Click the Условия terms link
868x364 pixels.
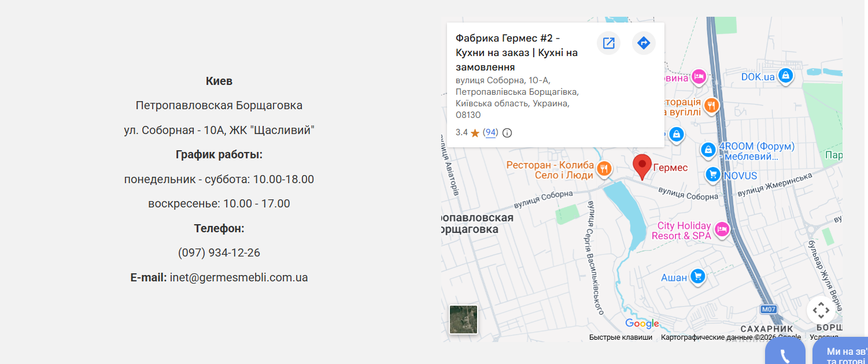pos(824,337)
